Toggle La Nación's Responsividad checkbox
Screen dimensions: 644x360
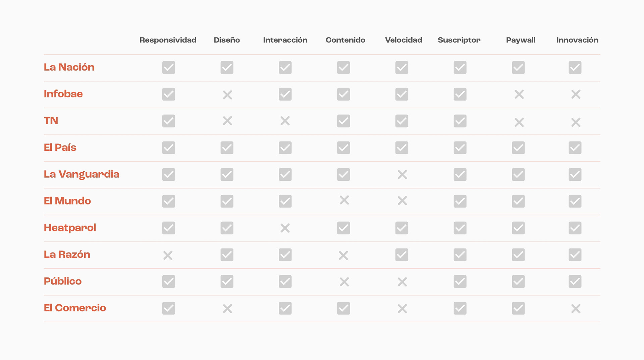click(x=169, y=67)
